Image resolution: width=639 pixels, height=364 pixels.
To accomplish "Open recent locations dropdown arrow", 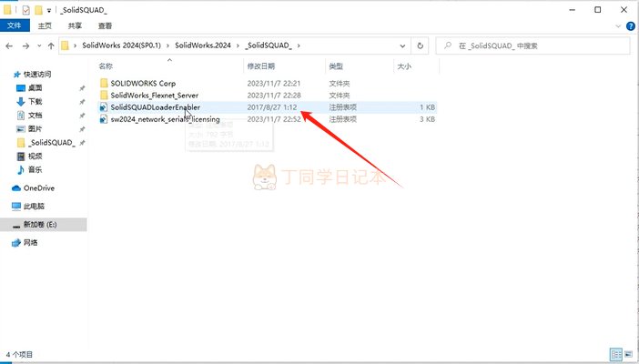I will pyautogui.click(x=39, y=45).
